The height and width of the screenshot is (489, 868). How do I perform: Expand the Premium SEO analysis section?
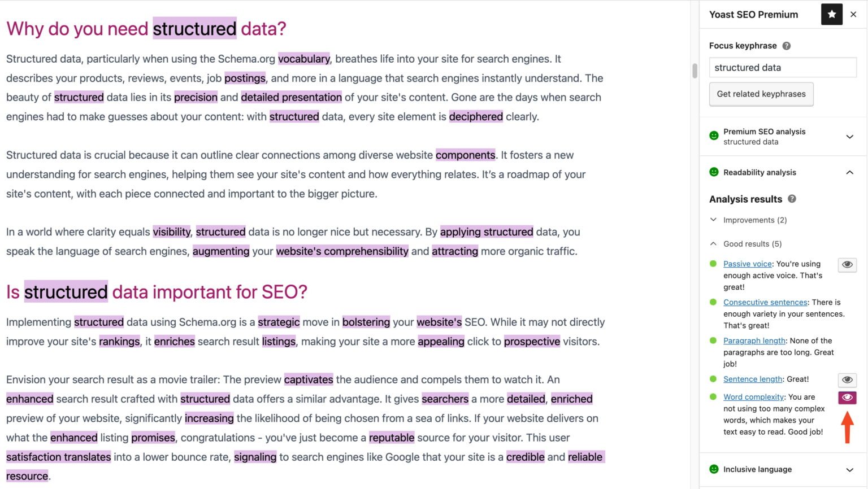[850, 137]
